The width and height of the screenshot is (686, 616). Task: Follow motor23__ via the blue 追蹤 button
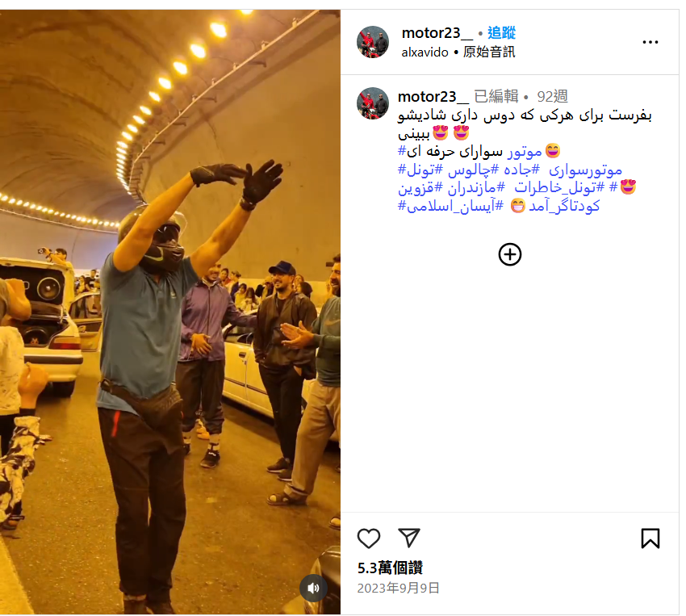[501, 33]
